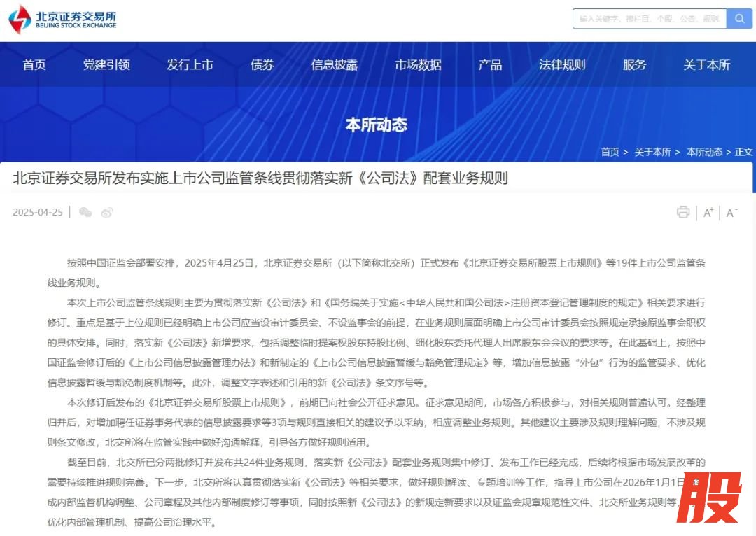756x536 pixels.
Task: Click 本所动态 breadcrumb link
Action: coord(704,152)
